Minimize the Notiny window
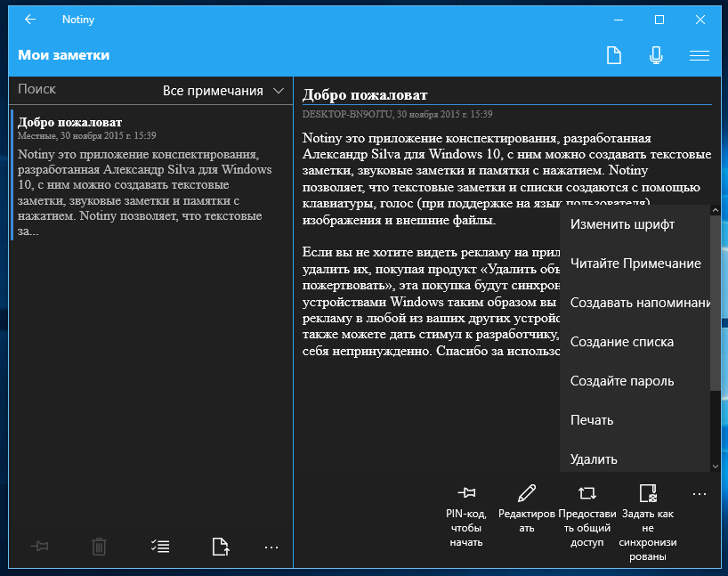Viewport: 728px width, 576px height. coord(619,20)
